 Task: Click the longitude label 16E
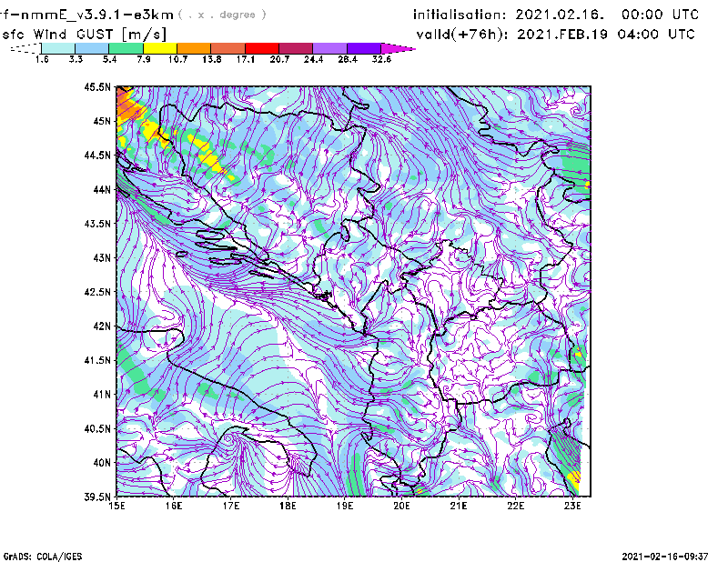point(174,506)
